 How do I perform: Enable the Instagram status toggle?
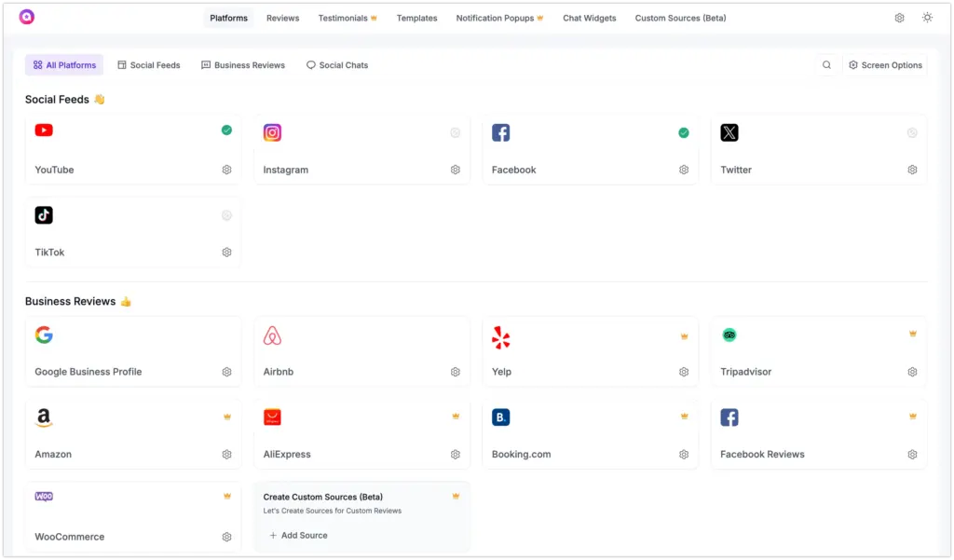pos(455,132)
